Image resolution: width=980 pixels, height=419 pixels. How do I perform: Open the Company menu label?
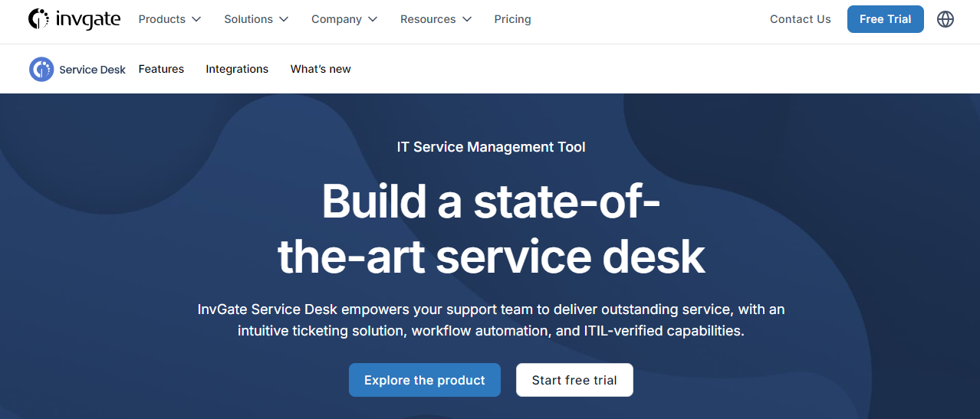click(337, 19)
